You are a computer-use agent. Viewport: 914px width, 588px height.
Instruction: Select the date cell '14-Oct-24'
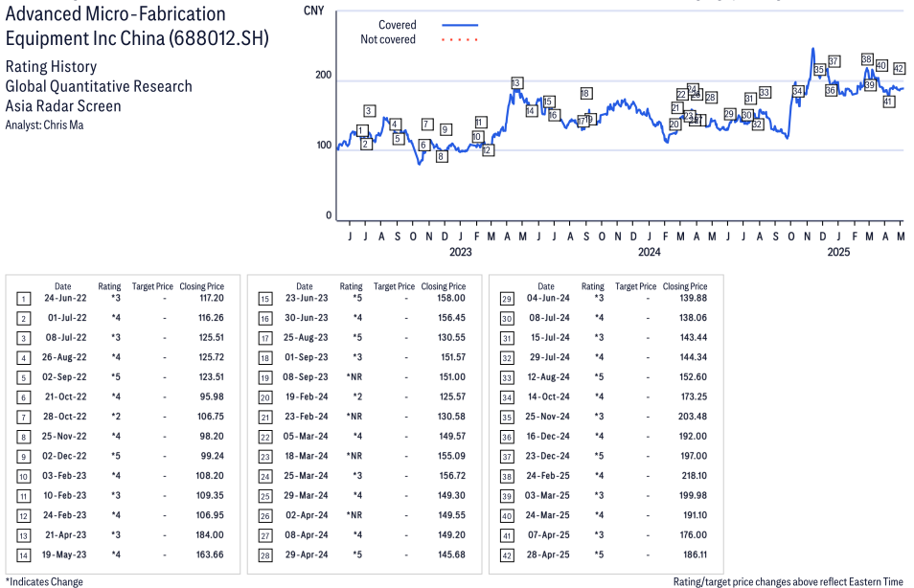pyautogui.click(x=549, y=396)
